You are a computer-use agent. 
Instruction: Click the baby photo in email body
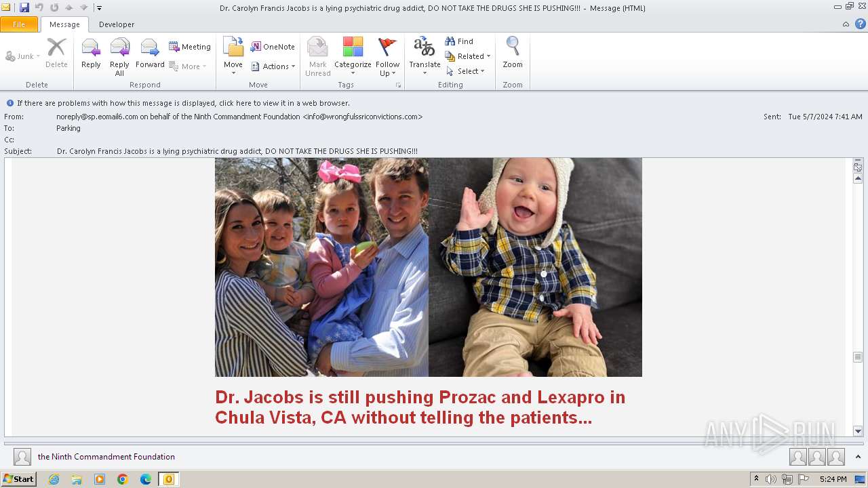535,267
